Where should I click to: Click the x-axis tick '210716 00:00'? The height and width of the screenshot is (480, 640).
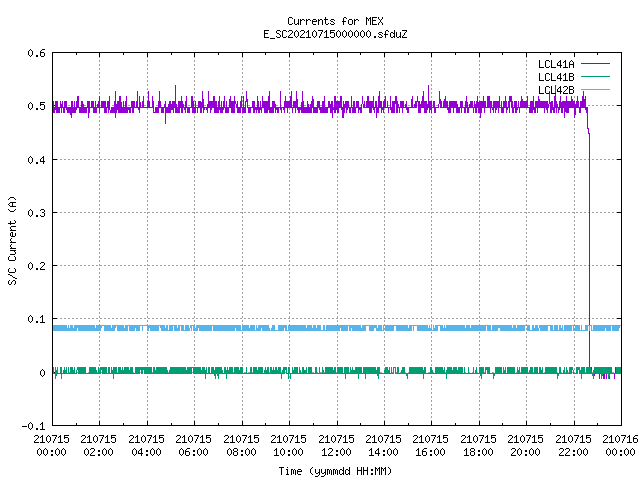point(620,446)
